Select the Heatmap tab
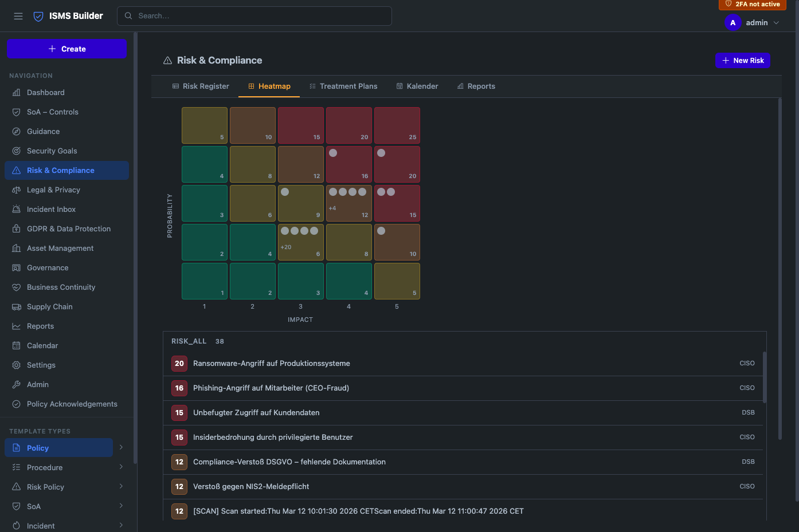Image resolution: width=799 pixels, height=532 pixels. 269,86
